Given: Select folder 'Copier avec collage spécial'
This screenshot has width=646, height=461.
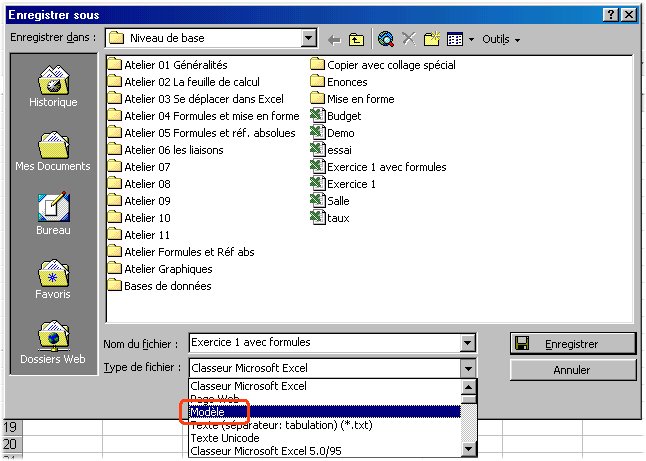Looking at the screenshot, I should [383, 65].
